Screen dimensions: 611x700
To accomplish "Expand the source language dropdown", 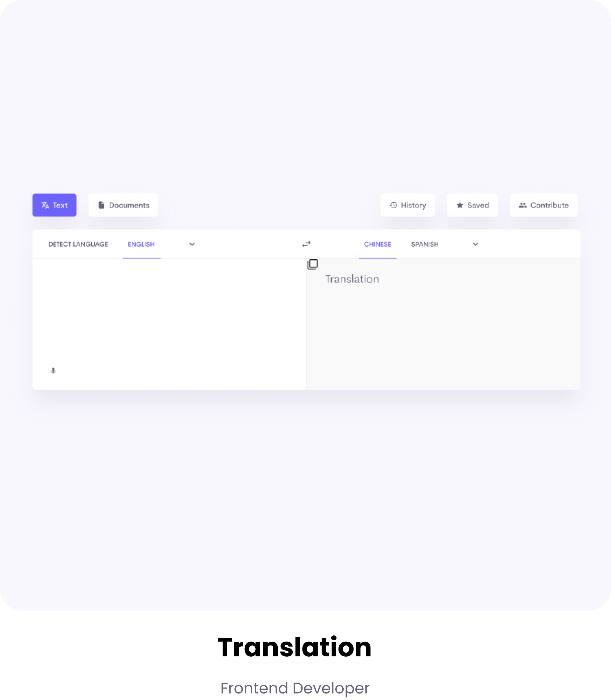I will click(192, 244).
